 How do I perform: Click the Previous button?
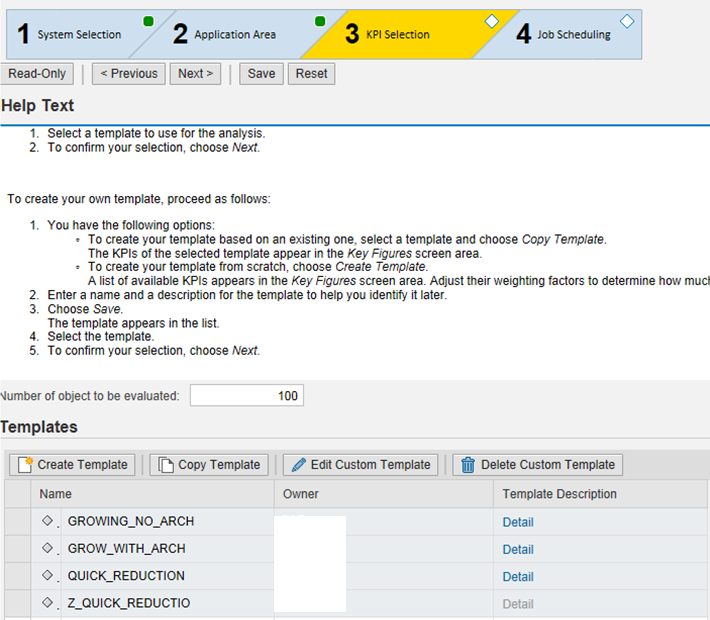pos(129,74)
